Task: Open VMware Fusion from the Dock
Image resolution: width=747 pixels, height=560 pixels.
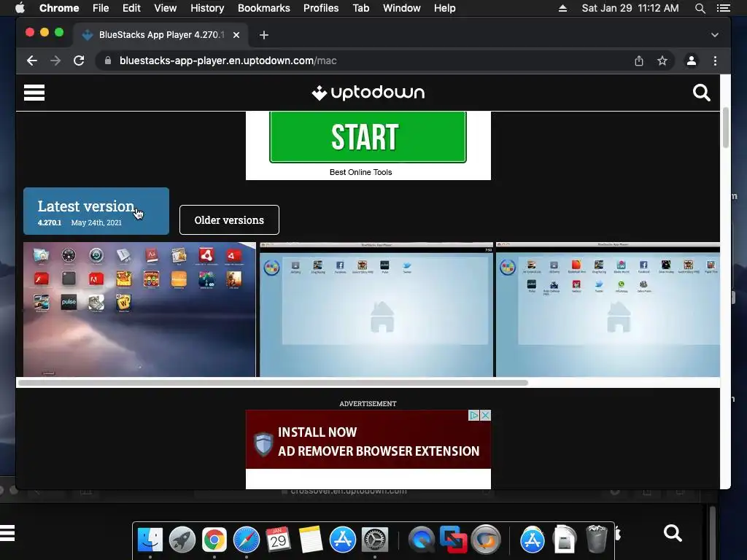Action: pos(453,540)
